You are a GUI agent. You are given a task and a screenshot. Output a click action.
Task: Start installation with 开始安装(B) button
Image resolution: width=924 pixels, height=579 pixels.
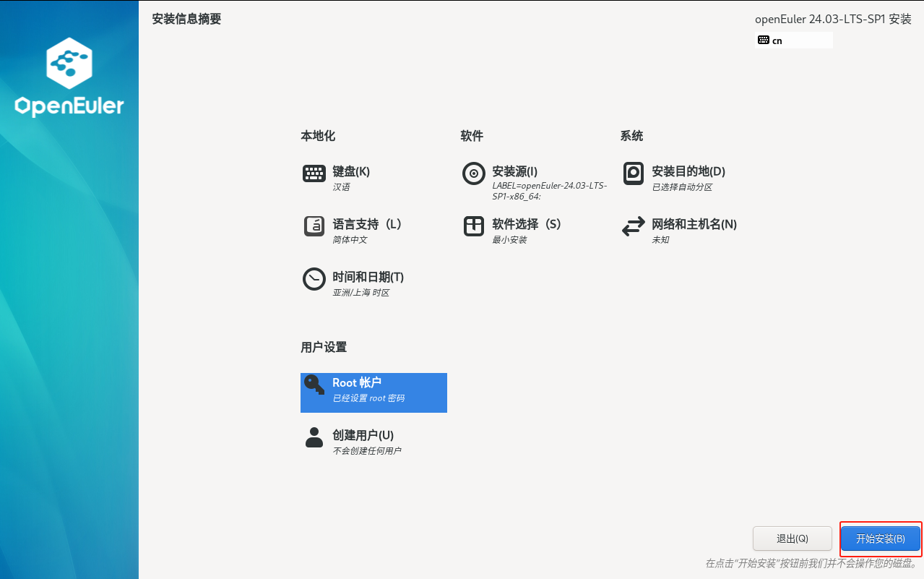(x=881, y=539)
